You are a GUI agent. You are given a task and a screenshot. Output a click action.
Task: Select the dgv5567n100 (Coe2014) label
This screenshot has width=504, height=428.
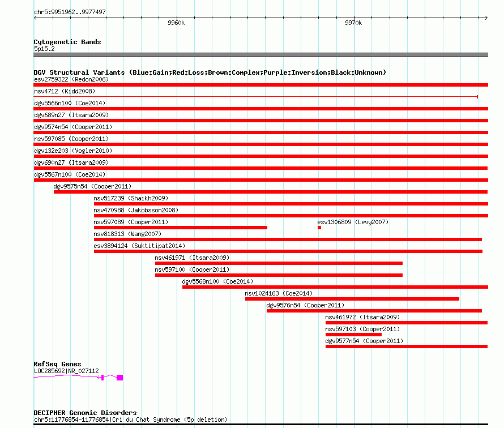coord(70,174)
